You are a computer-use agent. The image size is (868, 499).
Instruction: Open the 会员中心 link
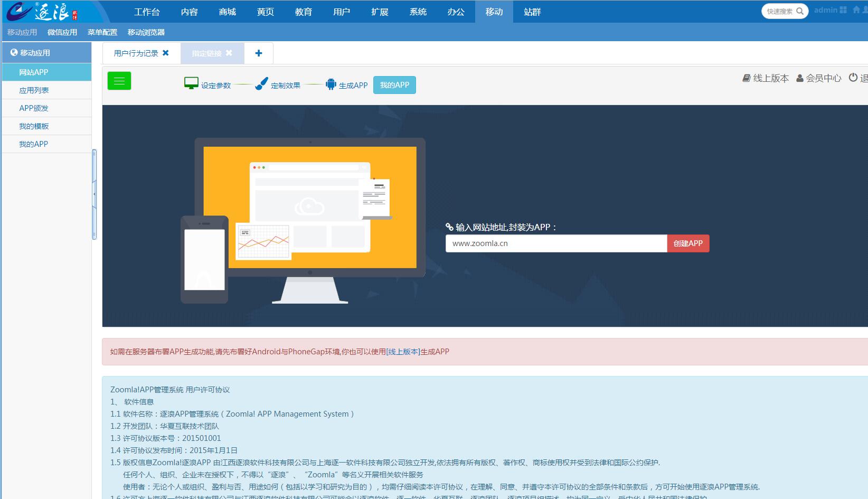(824, 78)
